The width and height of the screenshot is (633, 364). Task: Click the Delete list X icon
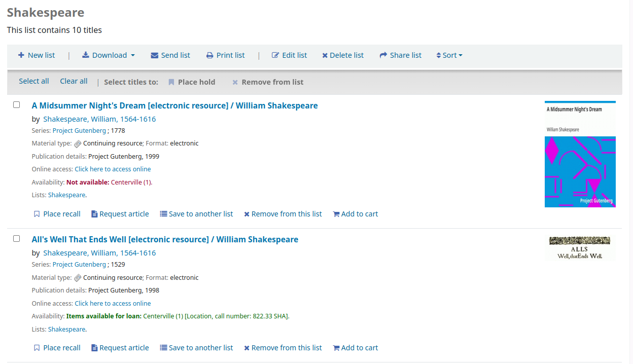[x=325, y=56]
